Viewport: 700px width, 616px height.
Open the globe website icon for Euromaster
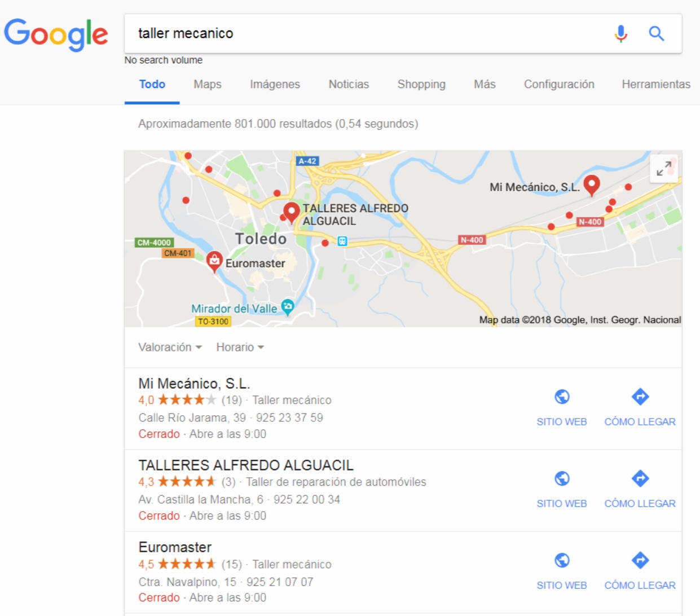click(x=562, y=560)
